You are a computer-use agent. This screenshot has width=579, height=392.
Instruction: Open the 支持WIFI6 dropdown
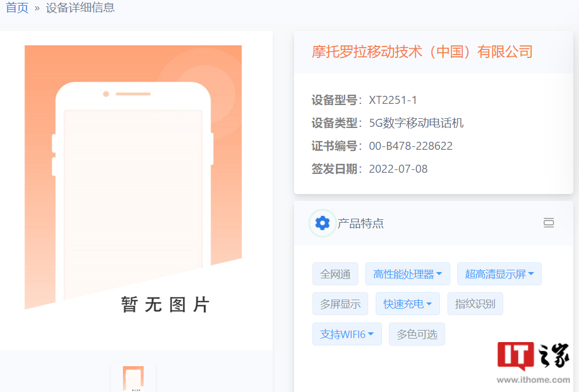(347, 334)
